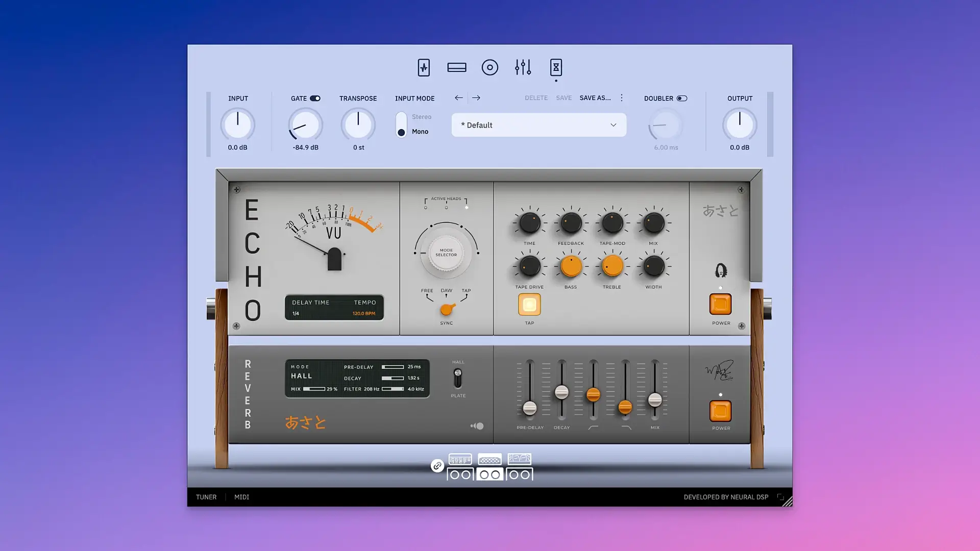Screen dimensions: 980x551
Task: Click the SAVE preset button
Action: [564, 98]
